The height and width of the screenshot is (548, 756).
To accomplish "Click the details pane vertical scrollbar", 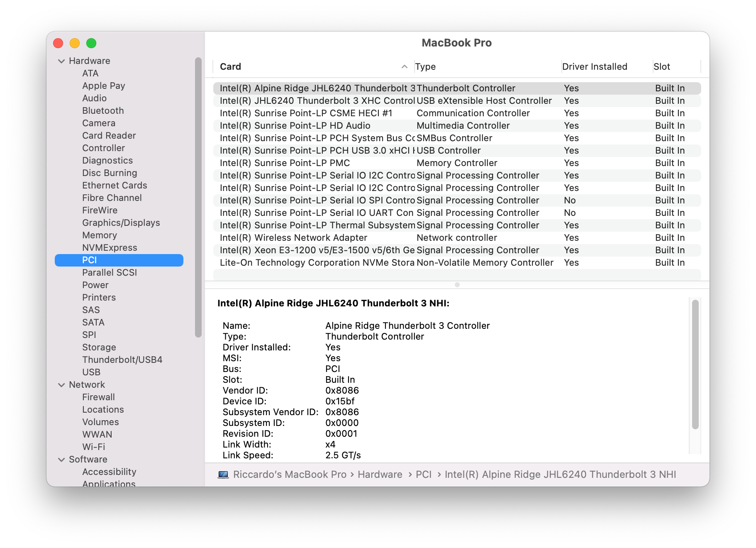I will (695, 365).
